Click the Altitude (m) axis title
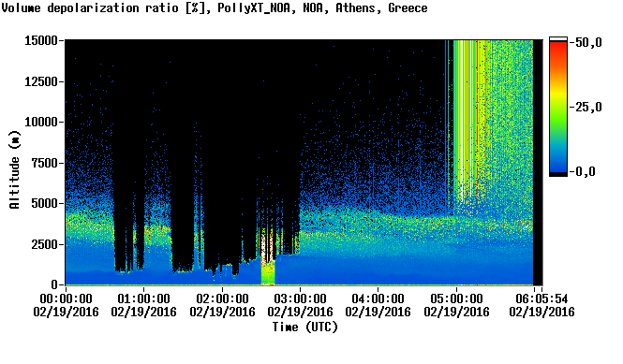The height and width of the screenshot is (364, 623). click(15, 169)
